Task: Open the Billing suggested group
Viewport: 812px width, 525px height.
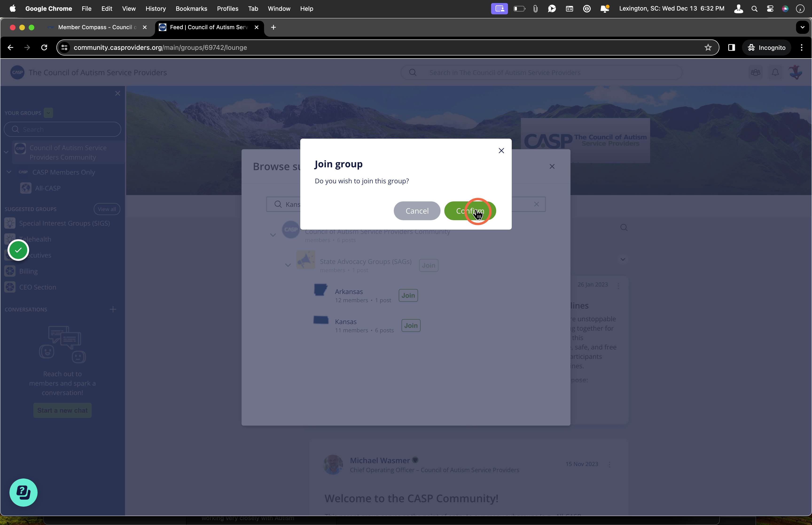Action: [x=28, y=271]
